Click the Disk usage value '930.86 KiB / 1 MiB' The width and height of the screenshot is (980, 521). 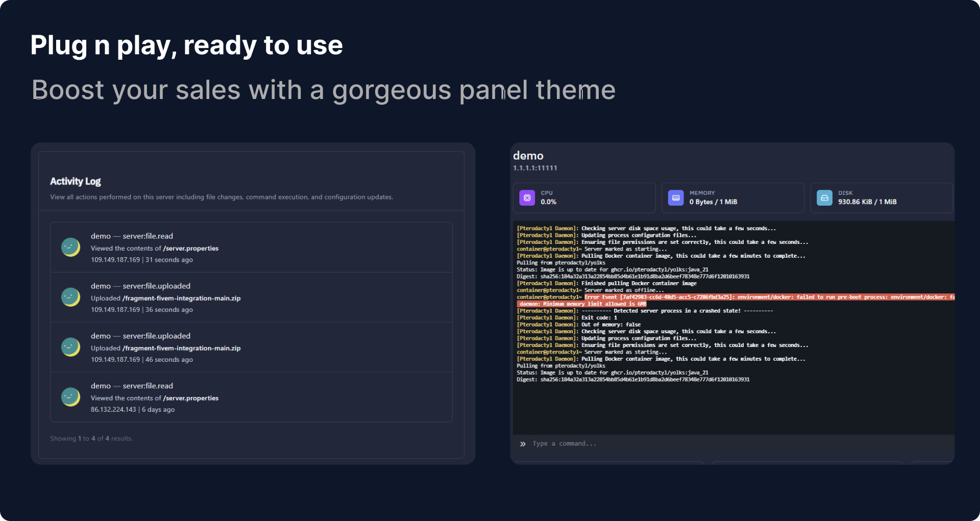tap(867, 202)
